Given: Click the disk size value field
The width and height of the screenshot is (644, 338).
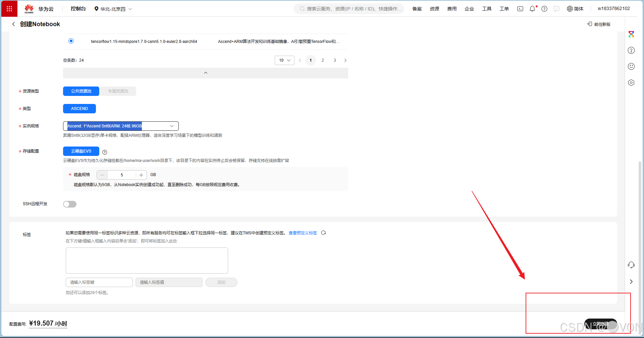Looking at the screenshot, I should click(x=122, y=175).
